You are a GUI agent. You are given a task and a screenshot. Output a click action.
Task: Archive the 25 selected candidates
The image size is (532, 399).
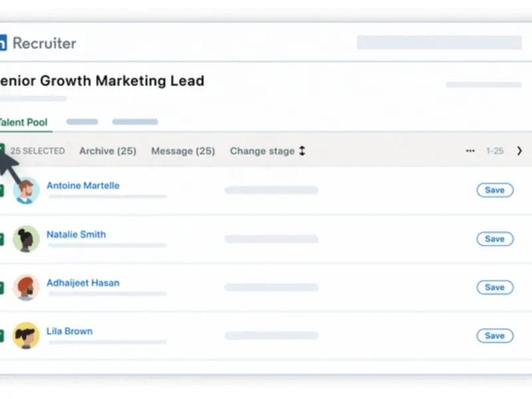pos(108,151)
